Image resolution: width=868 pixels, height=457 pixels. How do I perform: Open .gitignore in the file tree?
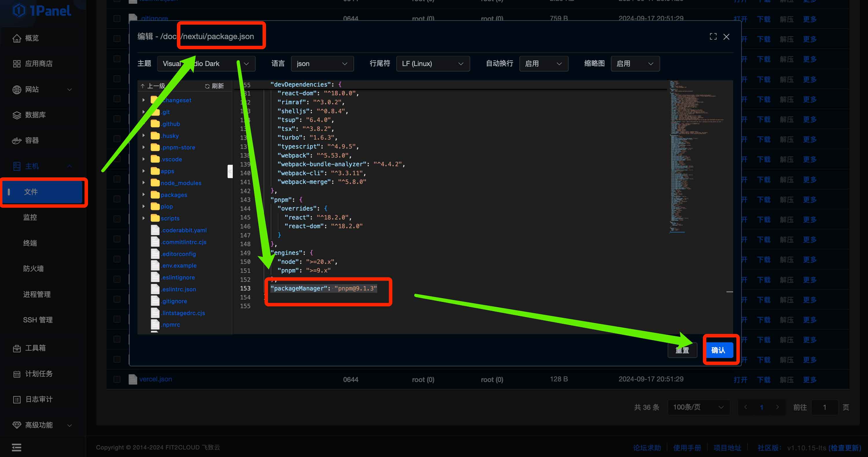(x=174, y=301)
